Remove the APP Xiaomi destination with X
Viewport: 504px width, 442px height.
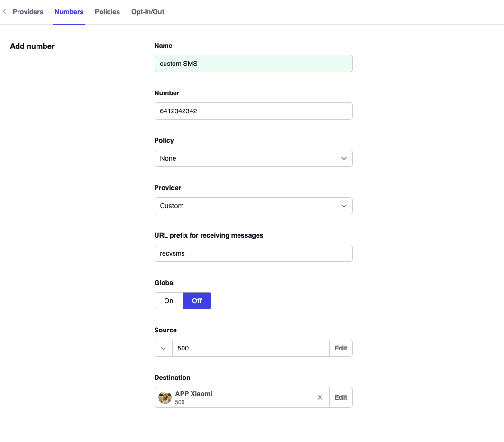[320, 398]
